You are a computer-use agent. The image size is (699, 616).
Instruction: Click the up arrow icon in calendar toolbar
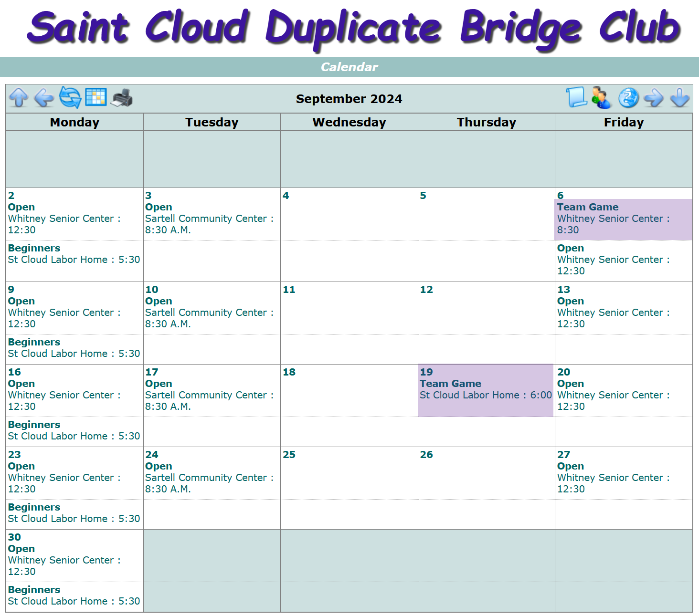click(19, 97)
